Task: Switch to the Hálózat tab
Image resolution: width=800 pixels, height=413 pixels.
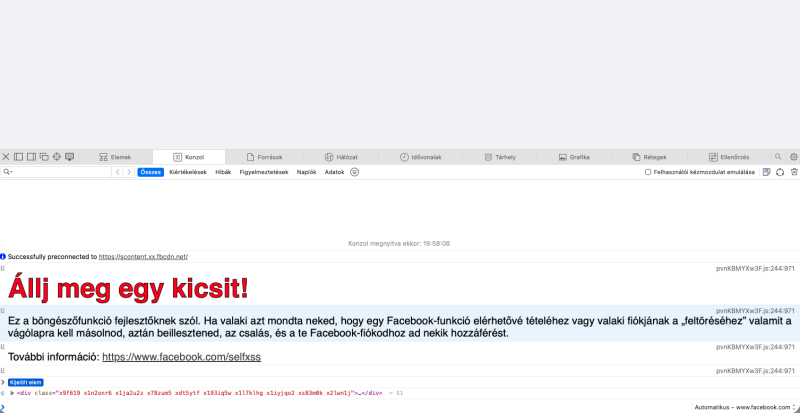Action: [341, 157]
